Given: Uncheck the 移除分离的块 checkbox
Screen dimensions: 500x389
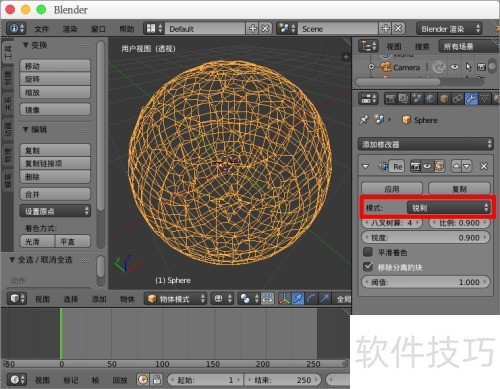Looking at the screenshot, I should point(368,266).
